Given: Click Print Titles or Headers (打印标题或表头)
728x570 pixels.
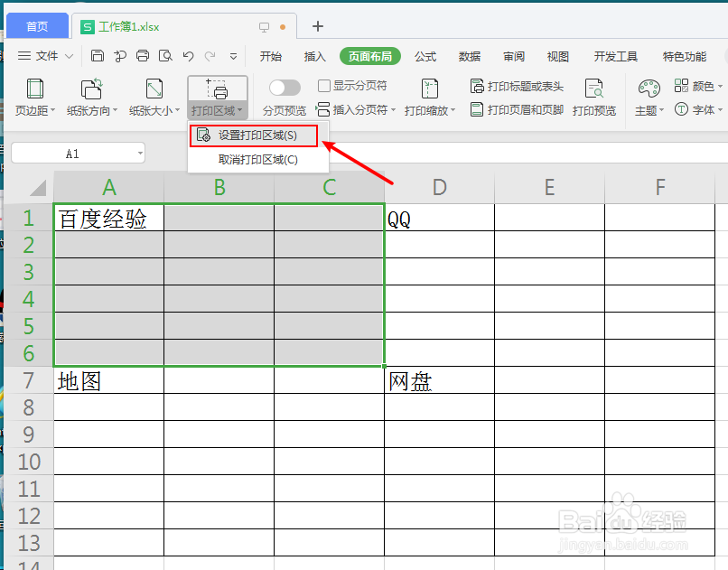Looking at the screenshot, I should tap(517, 86).
